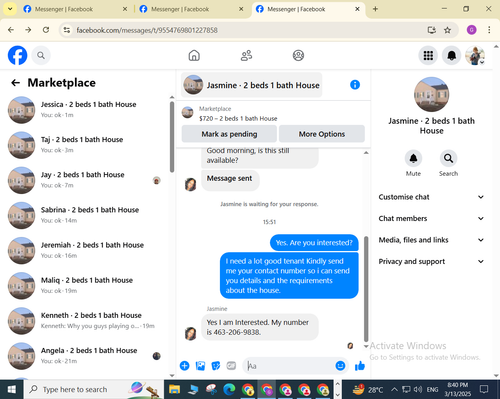
Task: Open the taskbar volume control
Action: (418, 389)
